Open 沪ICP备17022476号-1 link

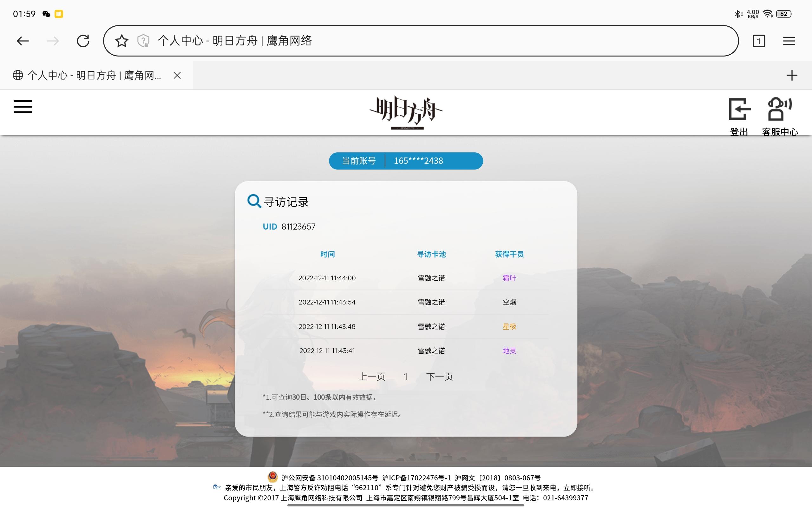point(416,478)
